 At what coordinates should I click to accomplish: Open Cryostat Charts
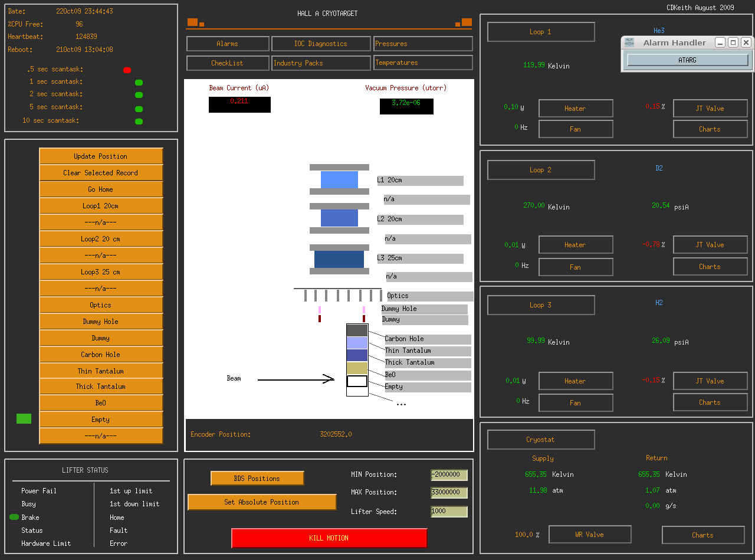pos(703,535)
